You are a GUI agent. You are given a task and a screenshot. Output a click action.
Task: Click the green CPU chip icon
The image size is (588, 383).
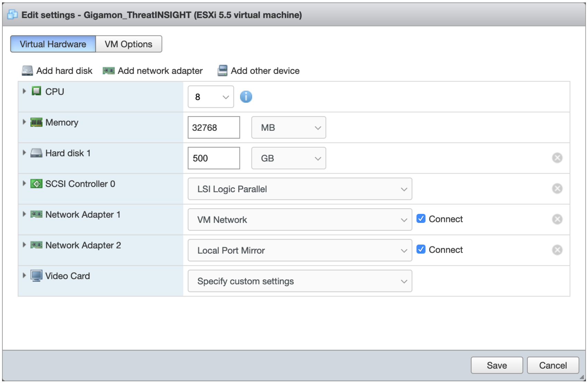(36, 91)
